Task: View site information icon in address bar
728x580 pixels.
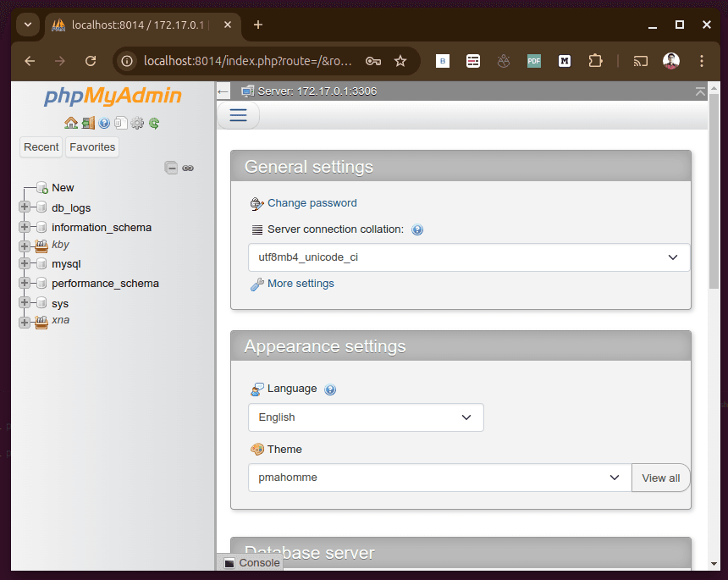Action: pyautogui.click(x=127, y=61)
